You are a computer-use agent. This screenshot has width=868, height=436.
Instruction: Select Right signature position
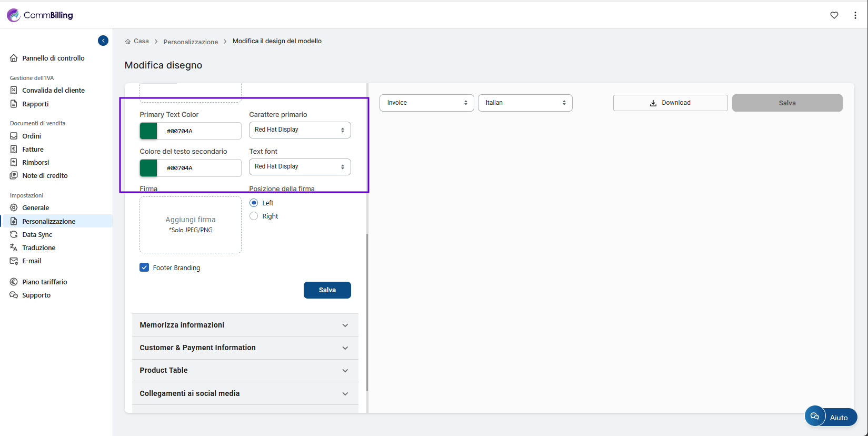point(254,216)
